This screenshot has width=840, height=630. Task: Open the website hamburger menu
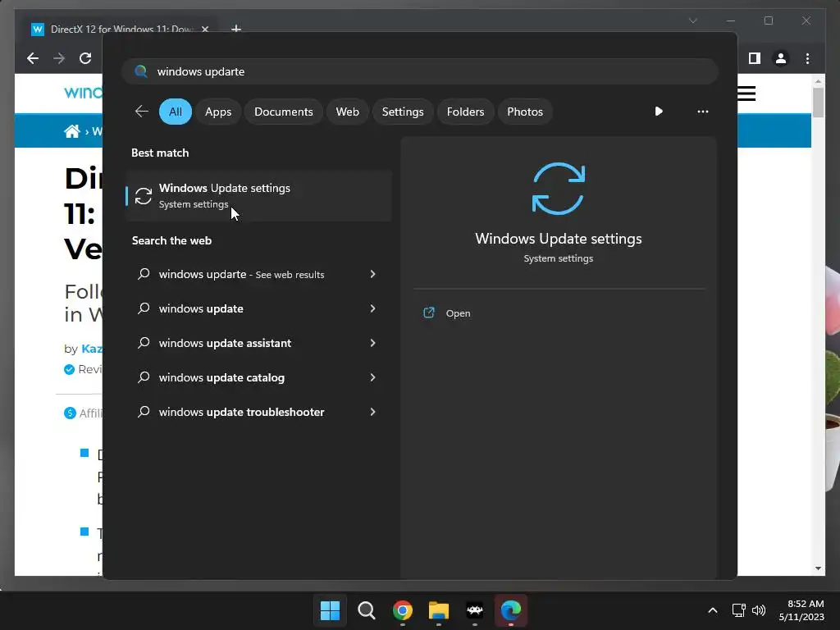[746, 94]
